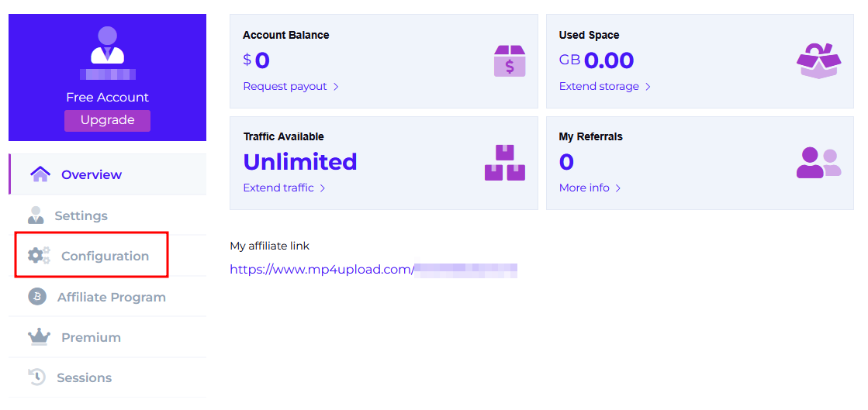Click the Free Account label

(x=107, y=98)
